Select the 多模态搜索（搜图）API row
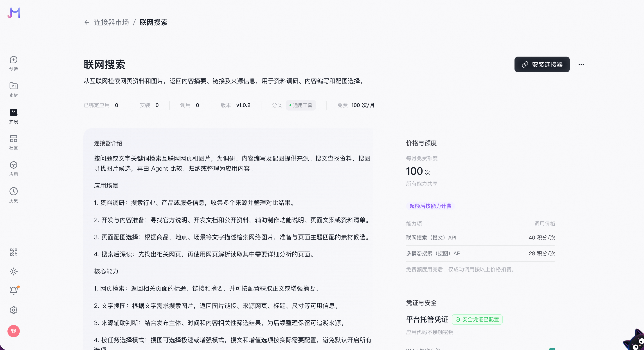 480,253
